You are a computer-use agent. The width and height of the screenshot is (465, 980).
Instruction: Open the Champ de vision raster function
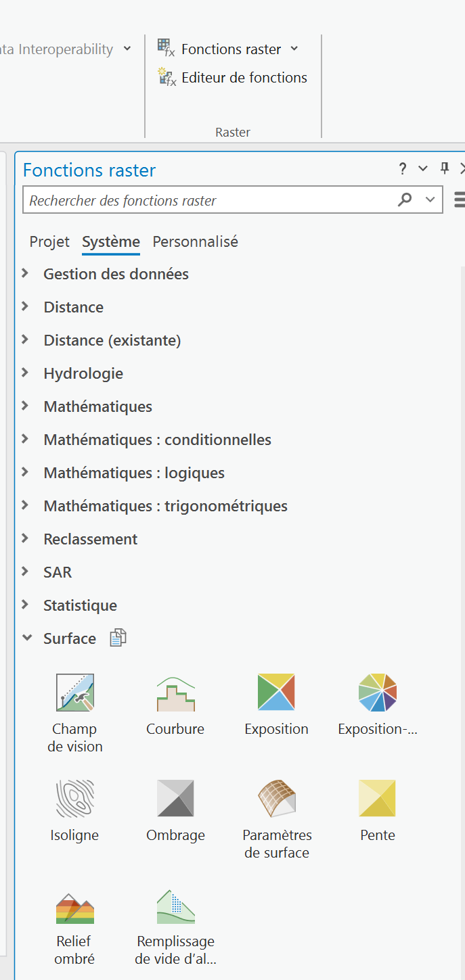[x=74, y=693]
